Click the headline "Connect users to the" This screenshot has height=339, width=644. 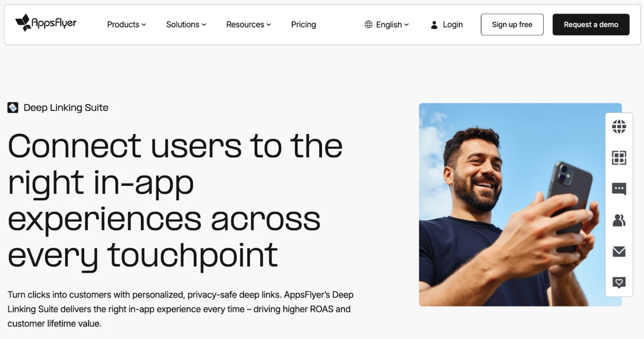(175, 146)
